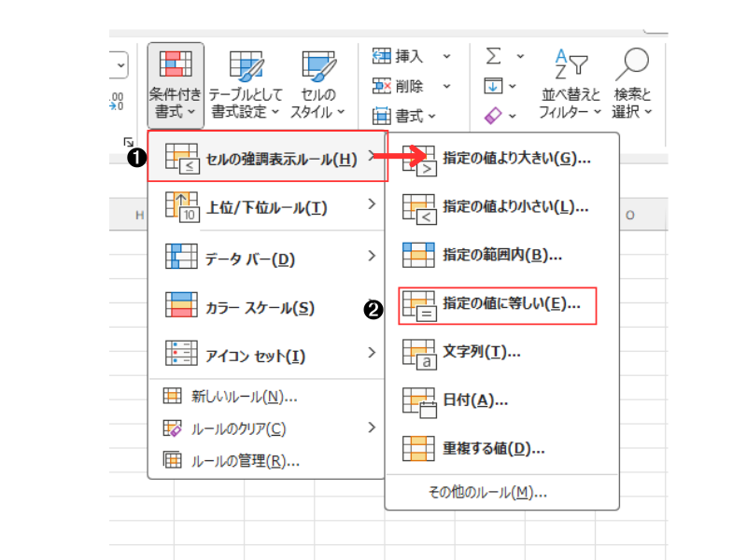
Task: Click the Conditional Formatting (条件付き書式) icon
Action: pyautogui.click(x=175, y=64)
